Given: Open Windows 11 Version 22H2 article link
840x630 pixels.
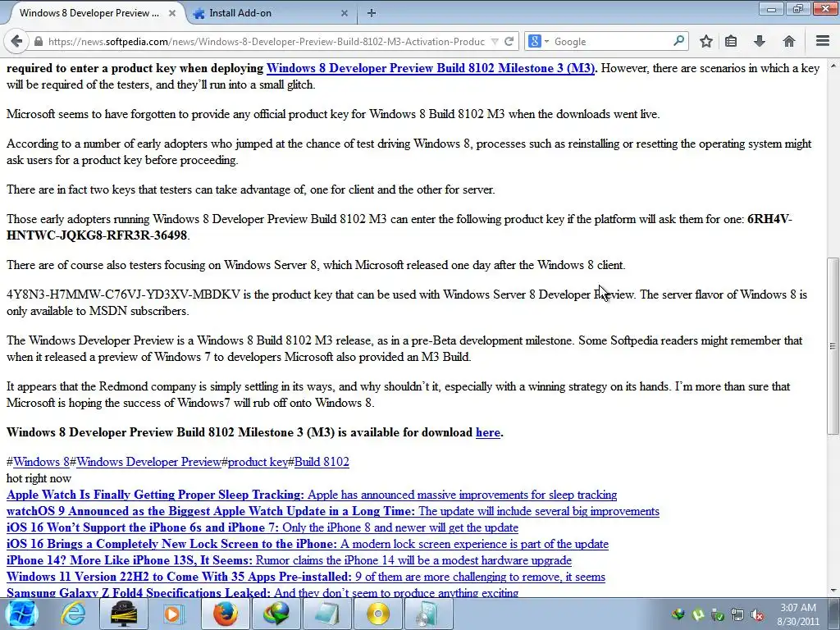Looking at the screenshot, I should (306, 577).
